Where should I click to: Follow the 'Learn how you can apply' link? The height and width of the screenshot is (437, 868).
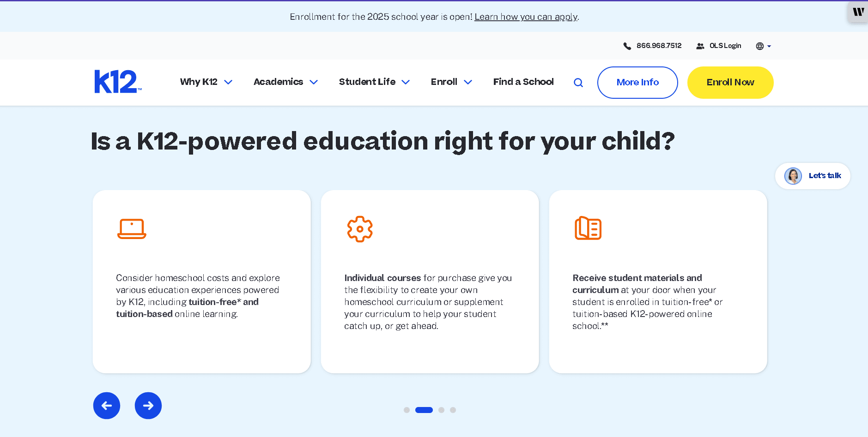(526, 17)
